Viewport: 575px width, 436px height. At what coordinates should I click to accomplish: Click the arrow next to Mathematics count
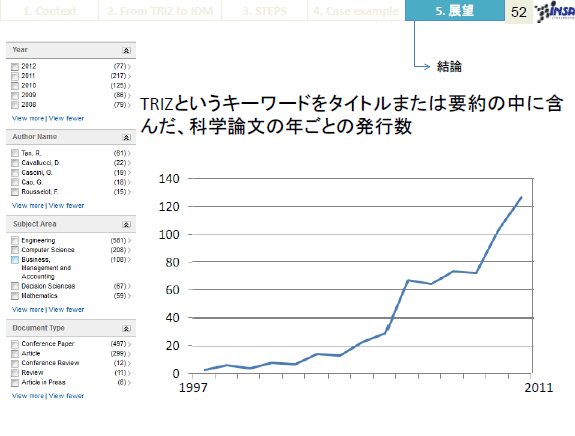coord(129,296)
